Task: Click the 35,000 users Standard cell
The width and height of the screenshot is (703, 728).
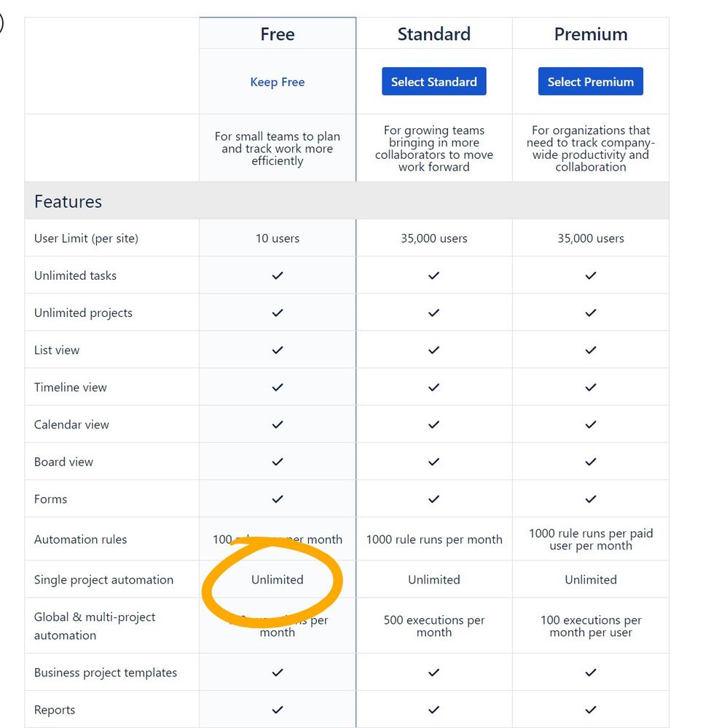Action: click(x=434, y=238)
